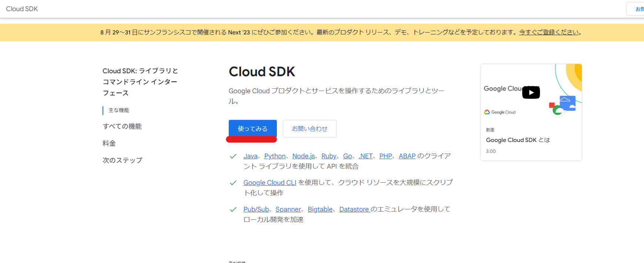Click the Google Cloud logo in video card
This screenshot has width=644, height=263.
coord(500,112)
